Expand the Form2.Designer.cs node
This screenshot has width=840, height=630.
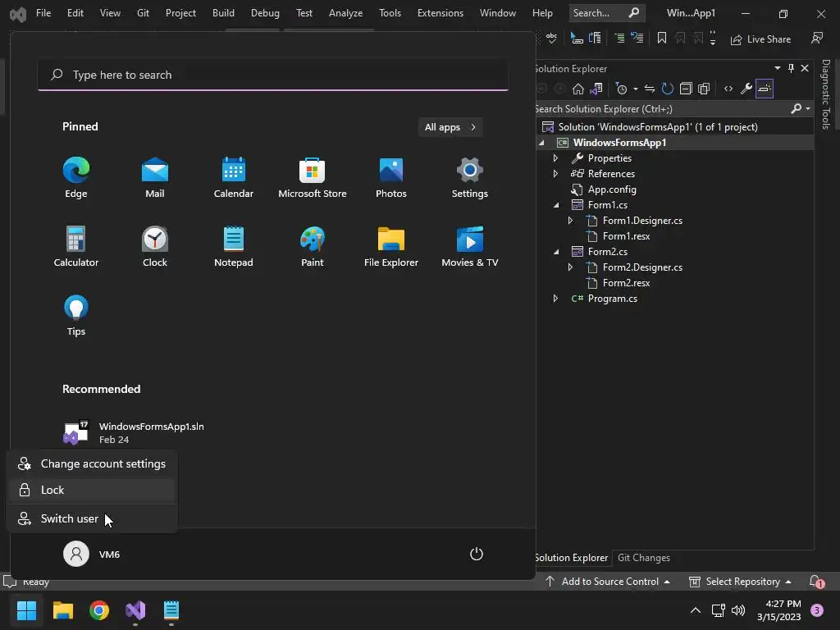pyautogui.click(x=571, y=267)
